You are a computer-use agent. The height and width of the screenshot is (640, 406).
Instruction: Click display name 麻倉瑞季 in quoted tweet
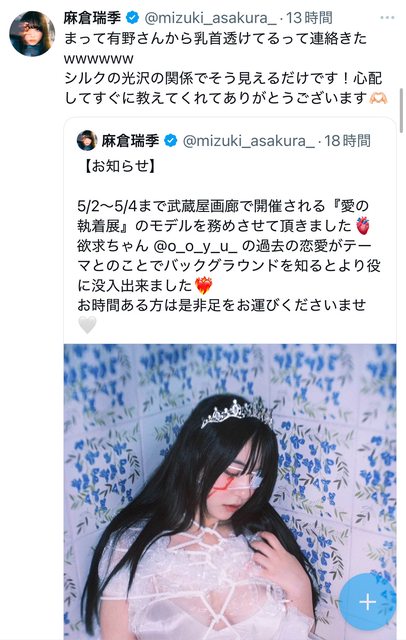[x=131, y=141]
